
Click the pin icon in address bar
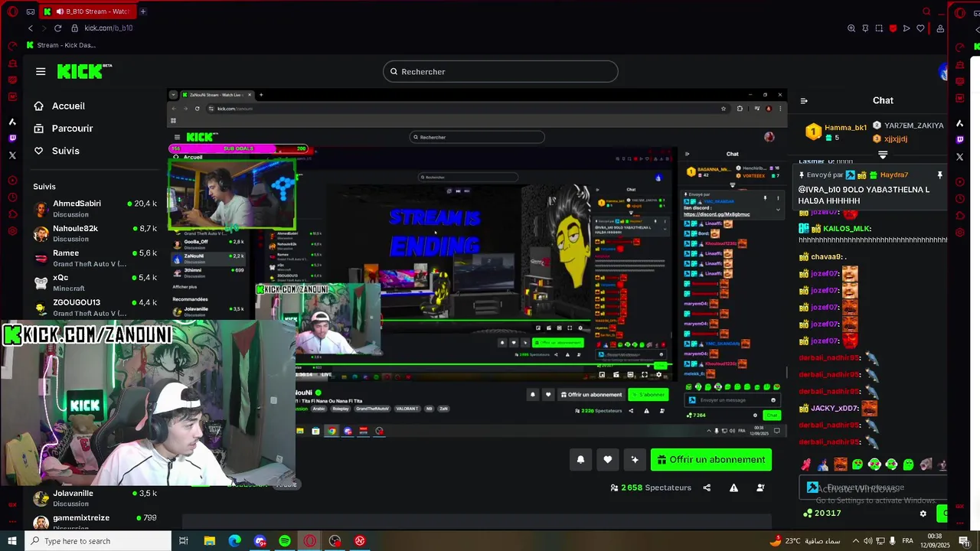[x=865, y=28]
